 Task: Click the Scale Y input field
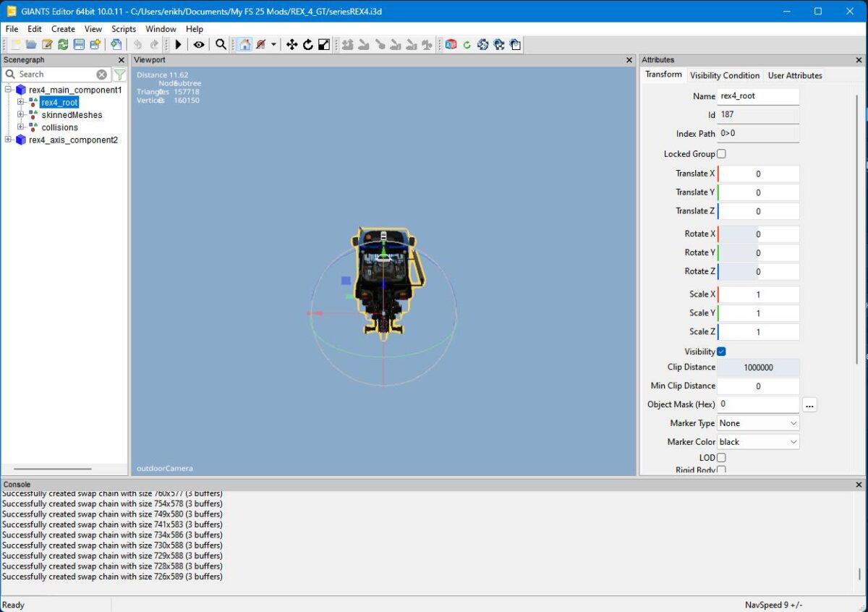coord(758,313)
